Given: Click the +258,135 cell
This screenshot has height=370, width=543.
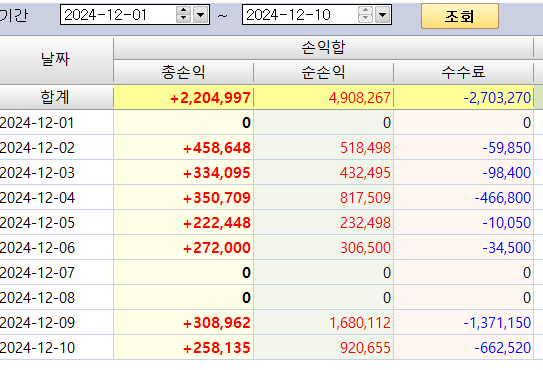Looking at the screenshot, I should [184, 347].
